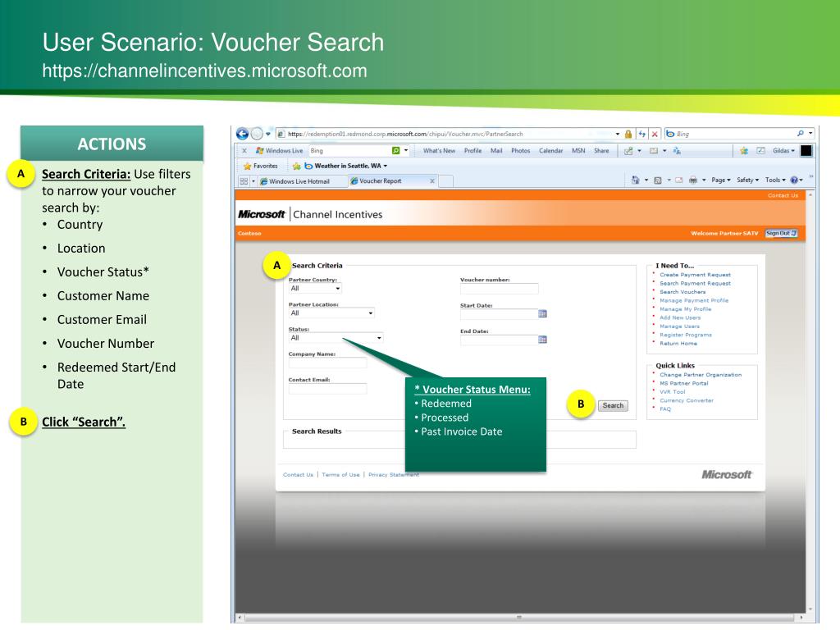Click the magnifier in the Bing search box
This screenshot has height=630, width=840.
pos(801,134)
